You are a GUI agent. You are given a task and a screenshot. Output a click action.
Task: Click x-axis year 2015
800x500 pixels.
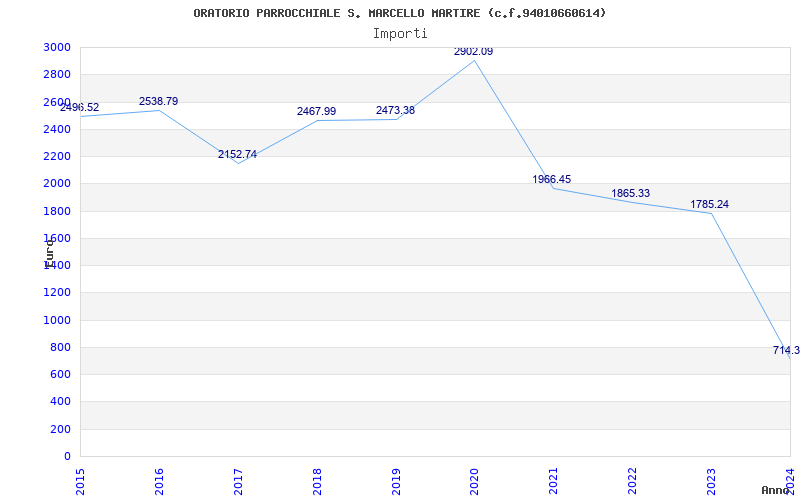click(80, 481)
